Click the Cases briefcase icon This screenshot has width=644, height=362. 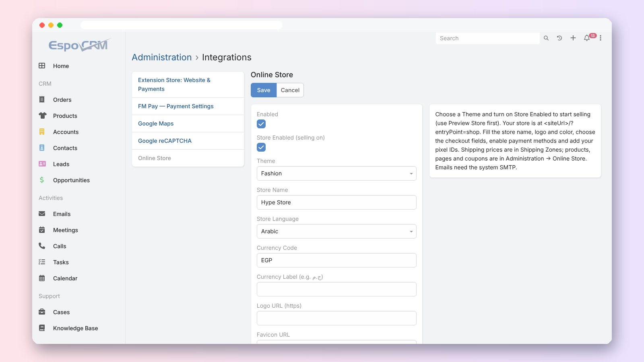pos(42,312)
